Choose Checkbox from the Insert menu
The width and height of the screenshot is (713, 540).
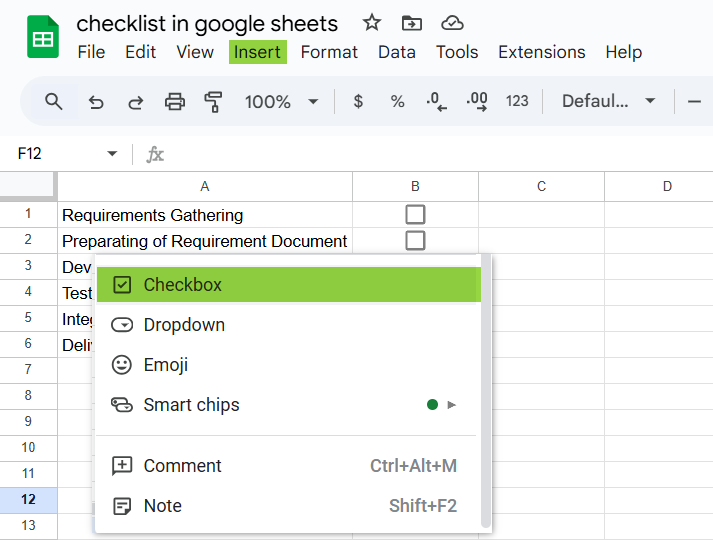pos(289,285)
